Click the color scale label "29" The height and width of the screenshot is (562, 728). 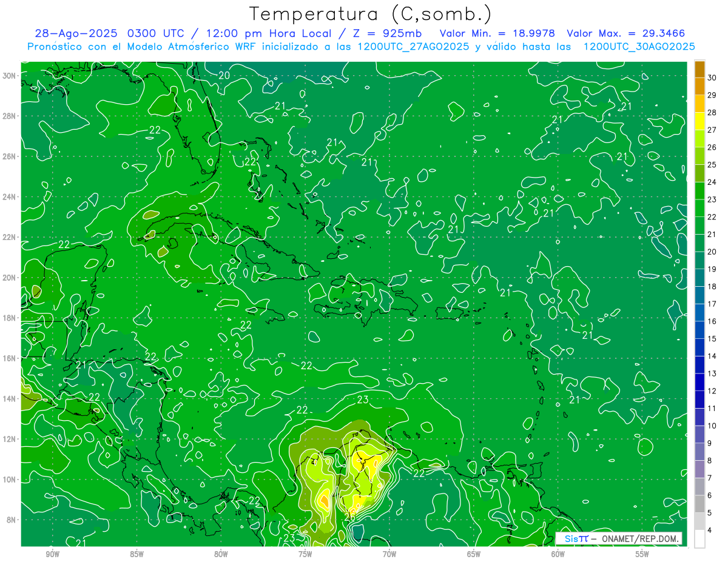click(x=712, y=95)
